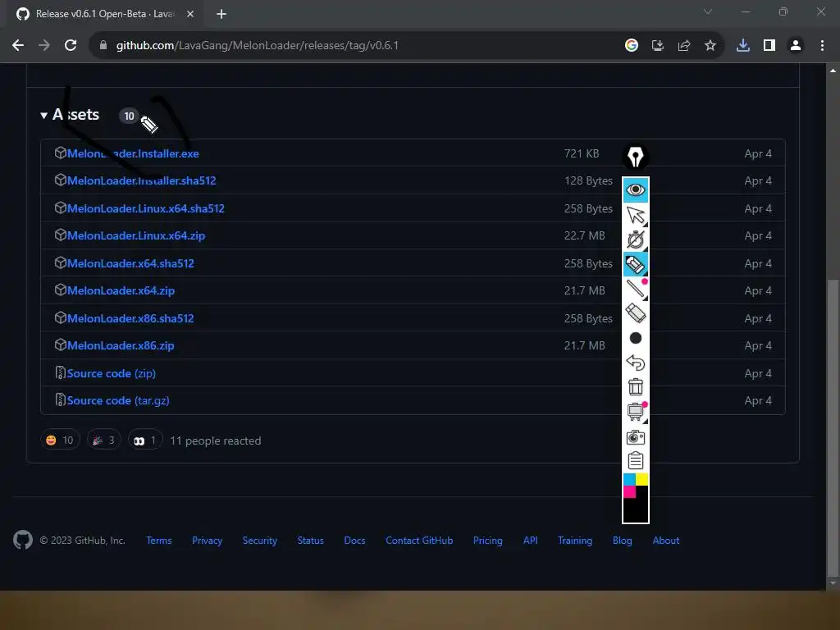Open the Docs footer link
This screenshot has width=840, height=630.
coord(354,541)
